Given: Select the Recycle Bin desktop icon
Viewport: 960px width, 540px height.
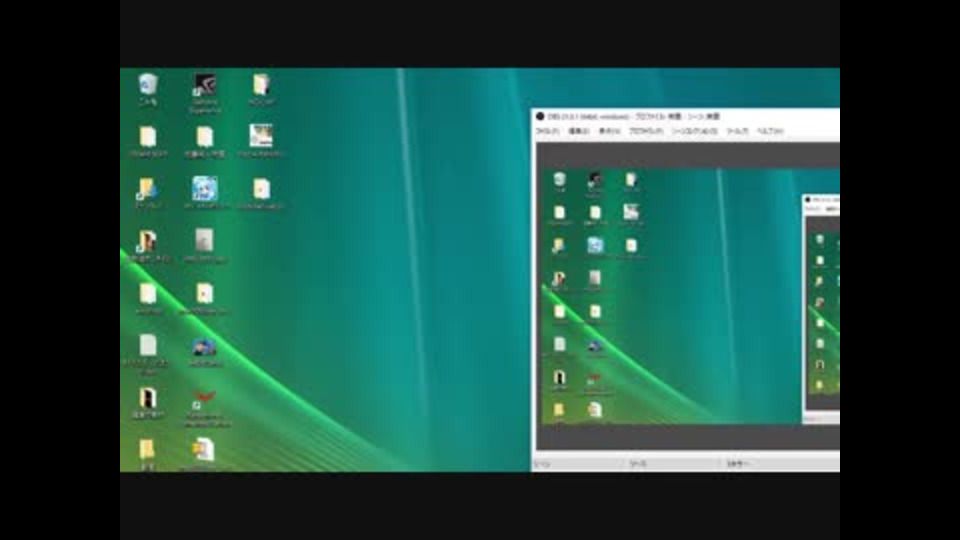Looking at the screenshot, I should (148, 89).
